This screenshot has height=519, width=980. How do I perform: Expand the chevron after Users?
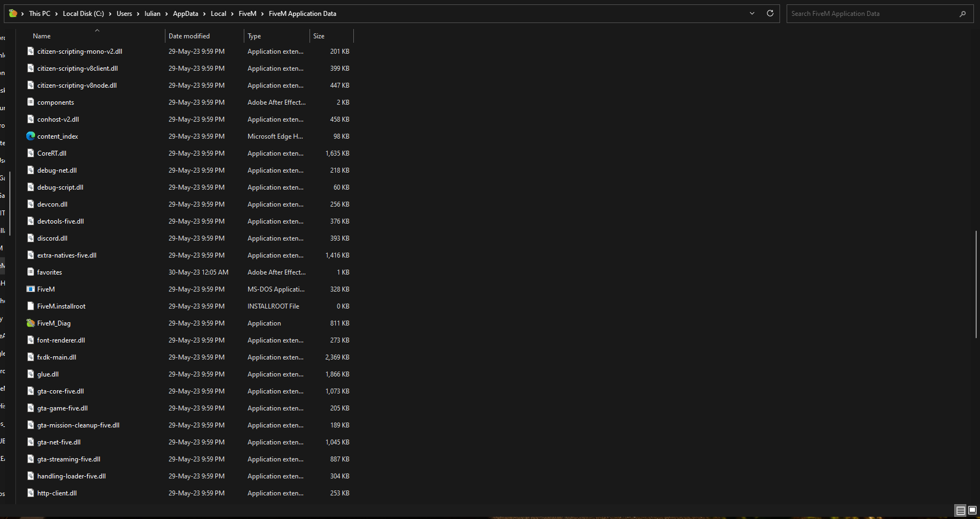coord(138,14)
